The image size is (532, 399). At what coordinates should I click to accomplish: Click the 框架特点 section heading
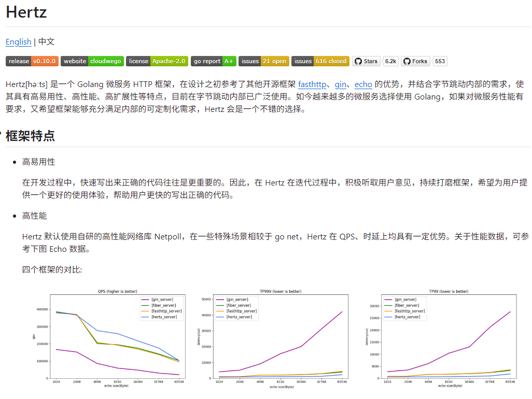30,136
